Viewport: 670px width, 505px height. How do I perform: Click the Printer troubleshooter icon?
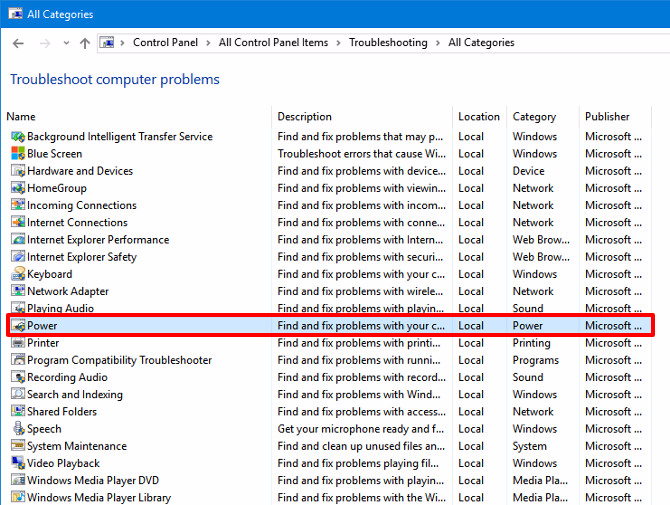18,343
